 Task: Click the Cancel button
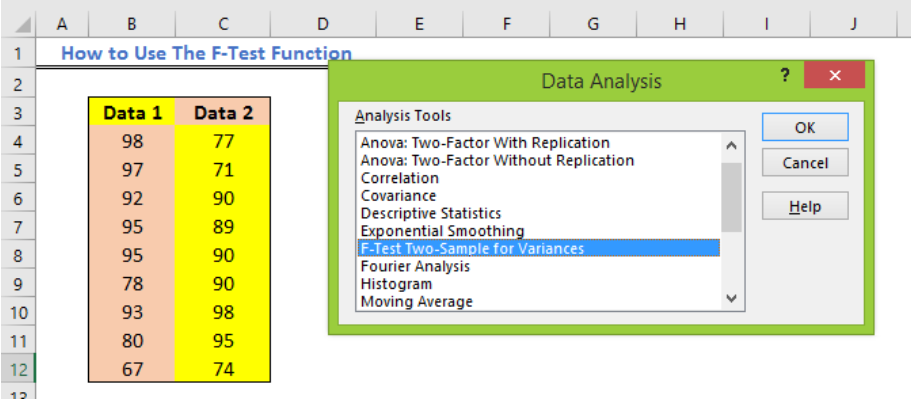[805, 163]
